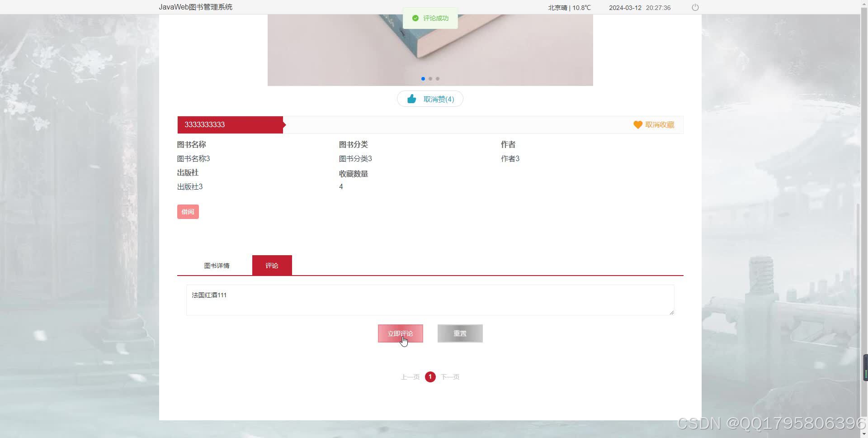Click the heart icon beside 取消收藏
Viewport: 868px width, 438px height.
637,125
